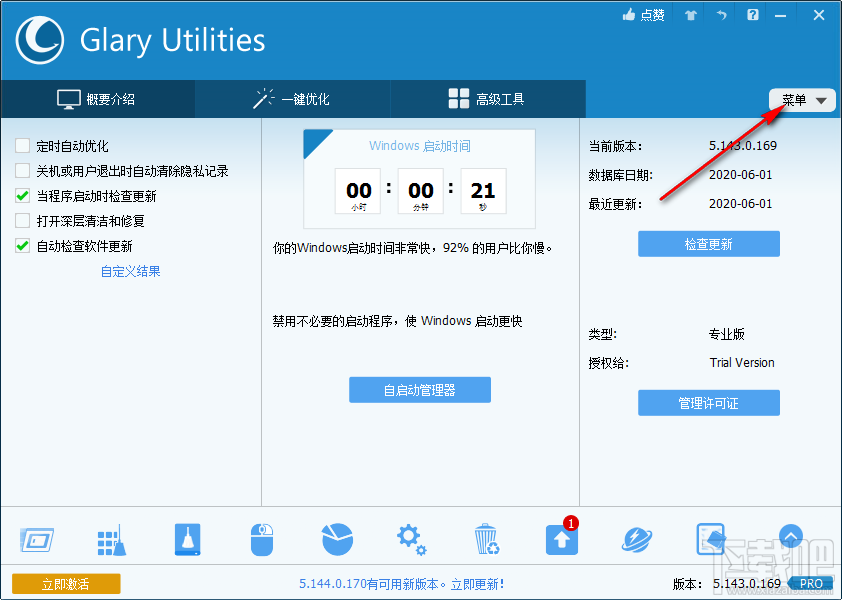Select the flask cleanup tool icon
Image resolution: width=842 pixels, height=600 pixels.
pyautogui.click(x=187, y=538)
